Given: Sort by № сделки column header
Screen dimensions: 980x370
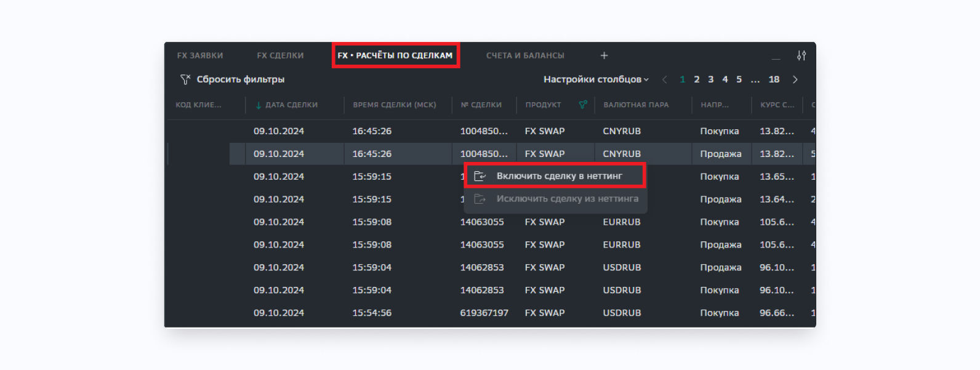Looking at the screenshot, I should [481, 105].
